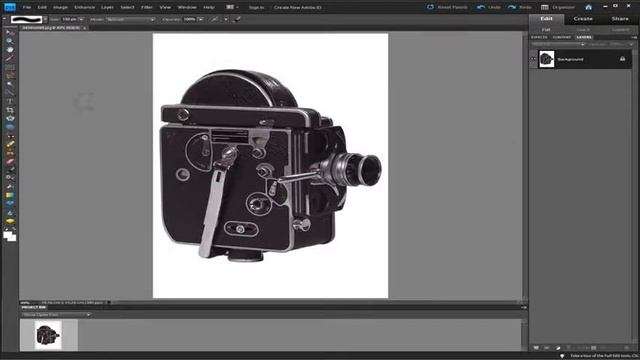Click the Sign In link
The height and width of the screenshot is (360, 640).
(256, 7)
